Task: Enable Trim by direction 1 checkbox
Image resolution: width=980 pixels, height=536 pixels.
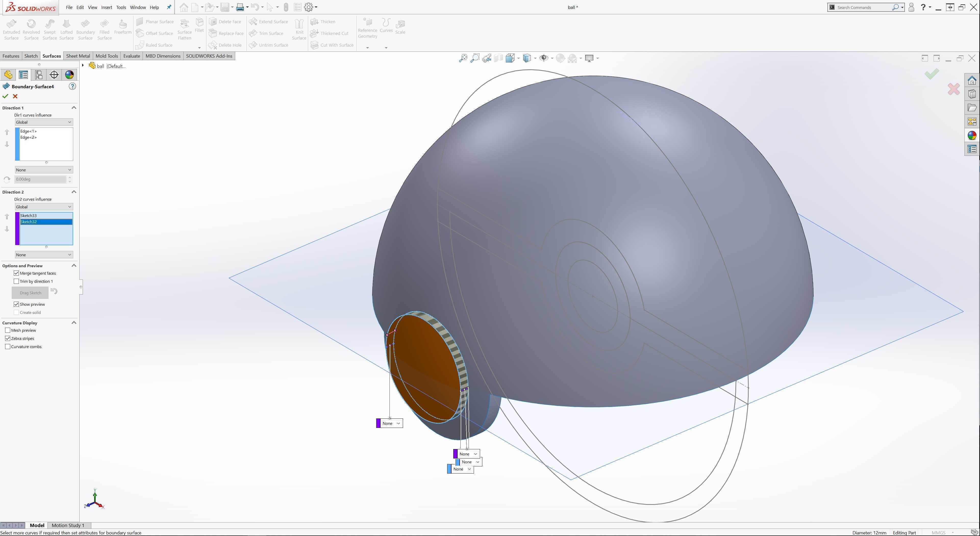Action: tap(16, 282)
